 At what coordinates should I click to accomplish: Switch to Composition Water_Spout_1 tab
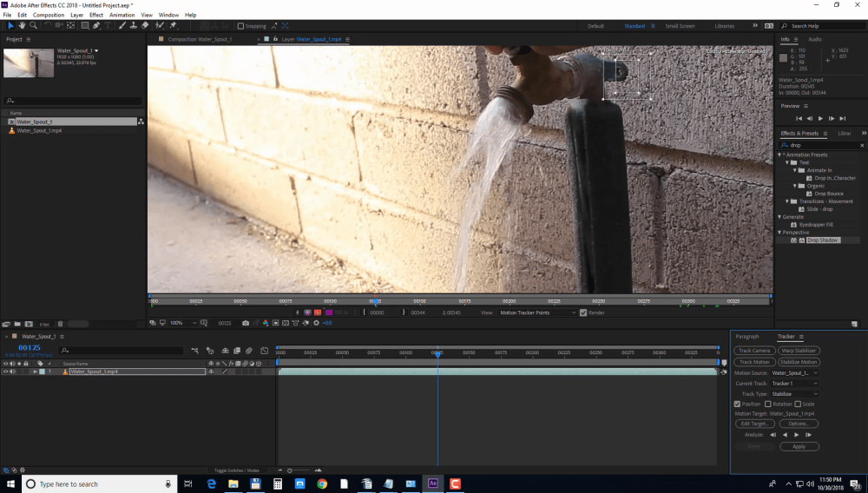click(200, 39)
